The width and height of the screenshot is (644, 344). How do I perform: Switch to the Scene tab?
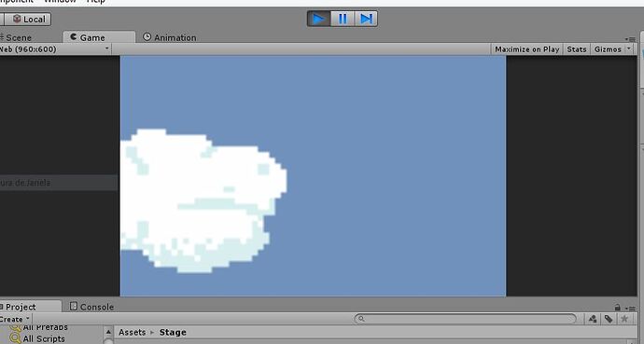click(17, 37)
